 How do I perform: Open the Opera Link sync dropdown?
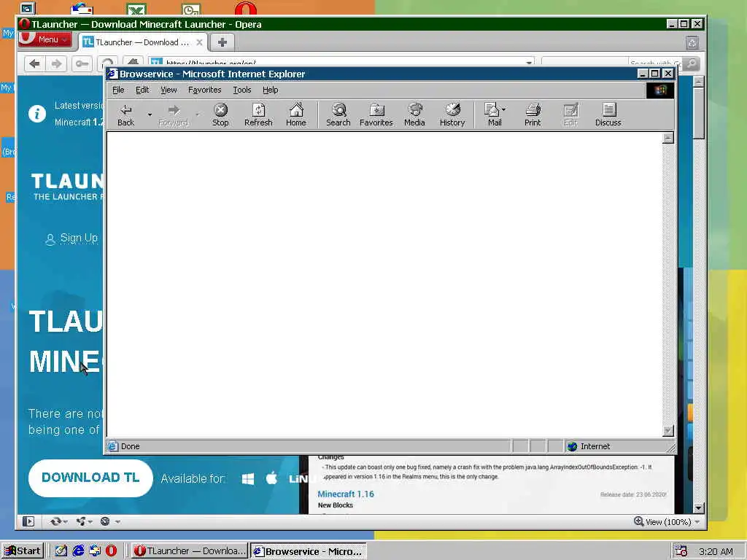[x=58, y=521]
